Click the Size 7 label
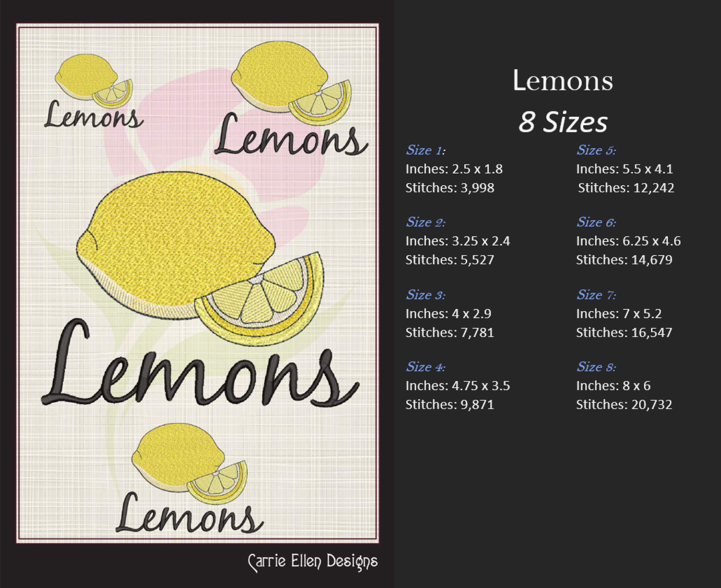Screen dimensions: 721x588 596,295
